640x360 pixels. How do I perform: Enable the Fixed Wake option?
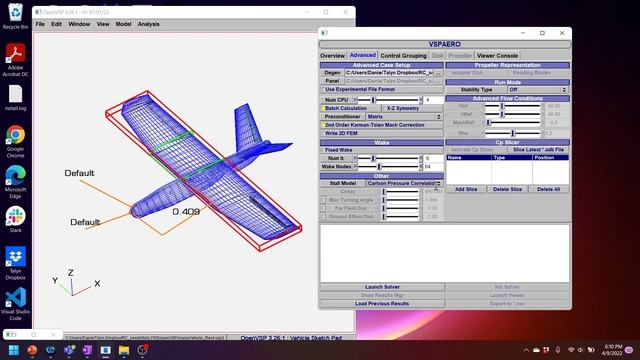click(382, 150)
